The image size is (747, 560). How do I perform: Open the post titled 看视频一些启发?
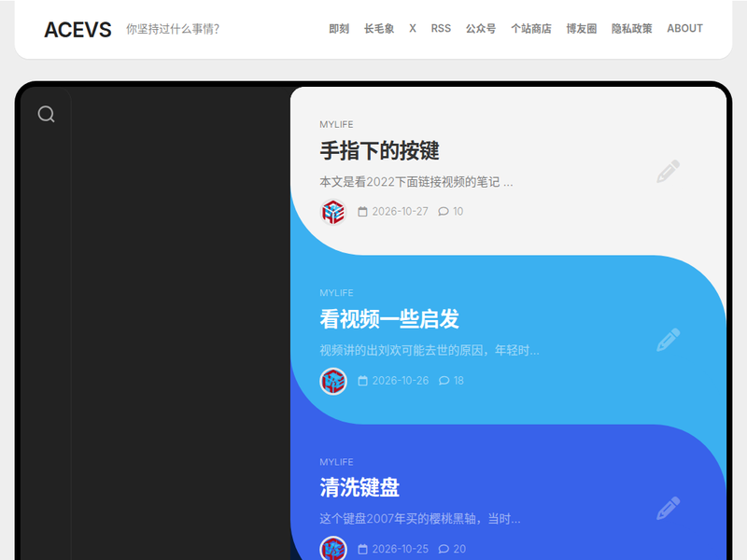[x=389, y=319]
